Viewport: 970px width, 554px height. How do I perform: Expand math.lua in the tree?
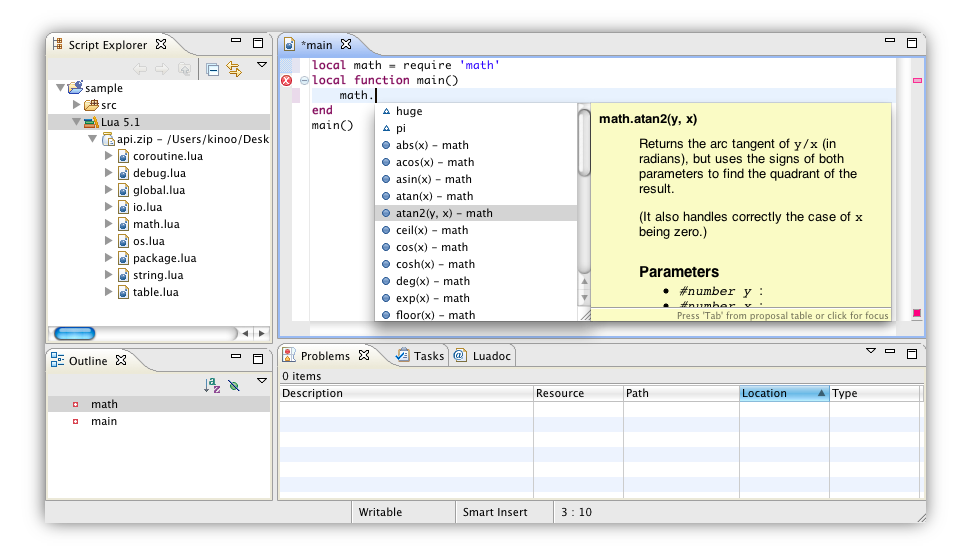click(x=108, y=224)
